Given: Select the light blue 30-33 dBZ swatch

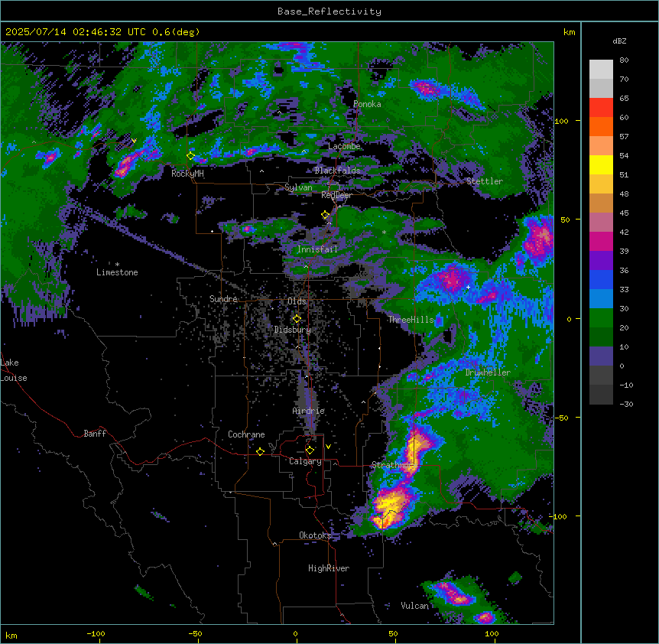Looking at the screenshot, I should coord(601,299).
